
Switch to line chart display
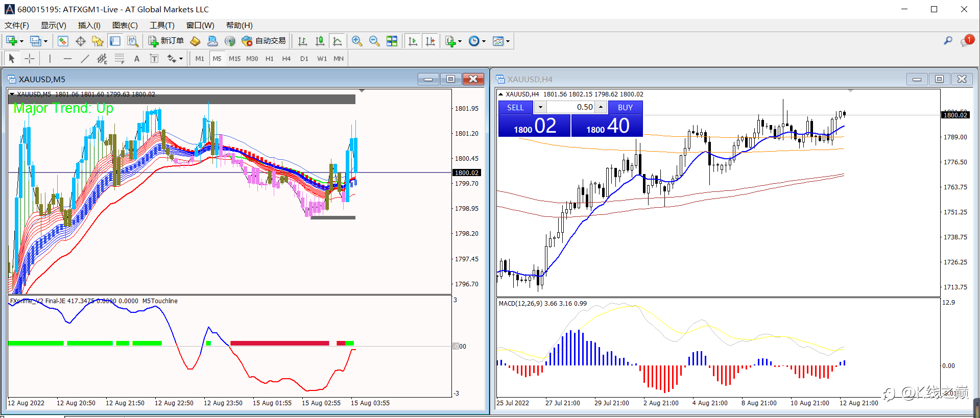pyautogui.click(x=337, y=41)
